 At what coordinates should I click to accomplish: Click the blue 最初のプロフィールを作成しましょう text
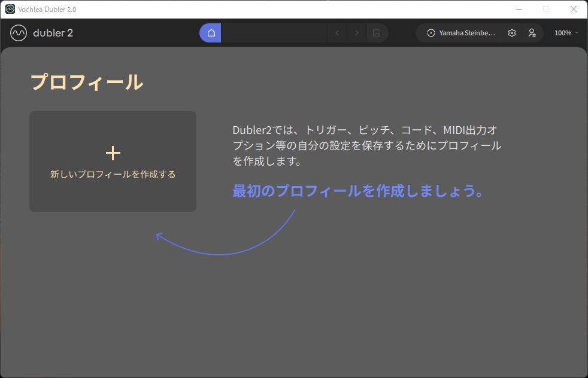tap(359, 191)
